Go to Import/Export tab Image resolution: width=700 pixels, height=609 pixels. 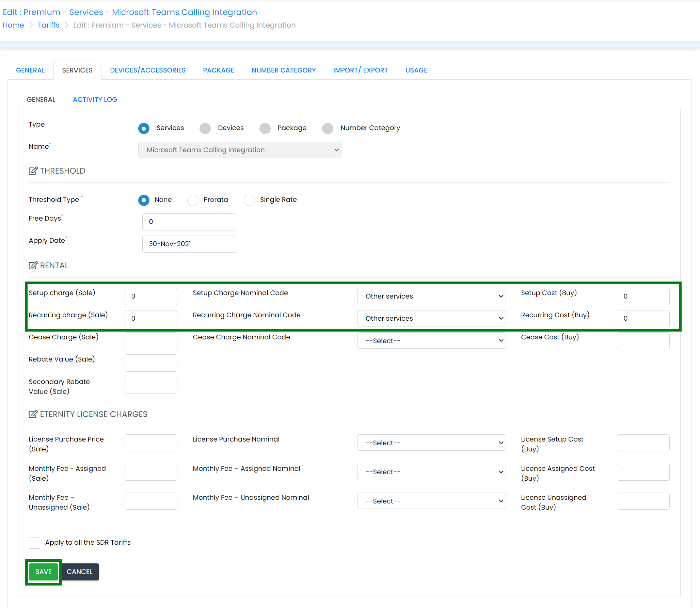click(x=361, y=70)
